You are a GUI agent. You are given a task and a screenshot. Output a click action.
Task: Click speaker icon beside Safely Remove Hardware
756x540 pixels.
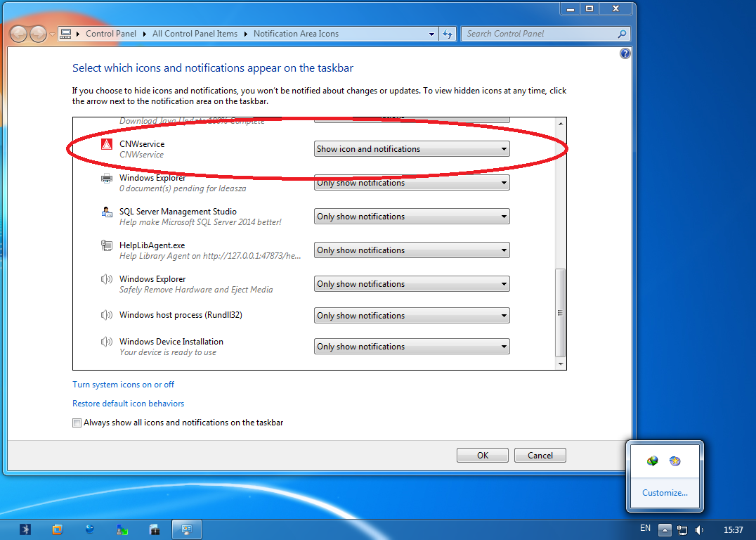click(107, 279)
